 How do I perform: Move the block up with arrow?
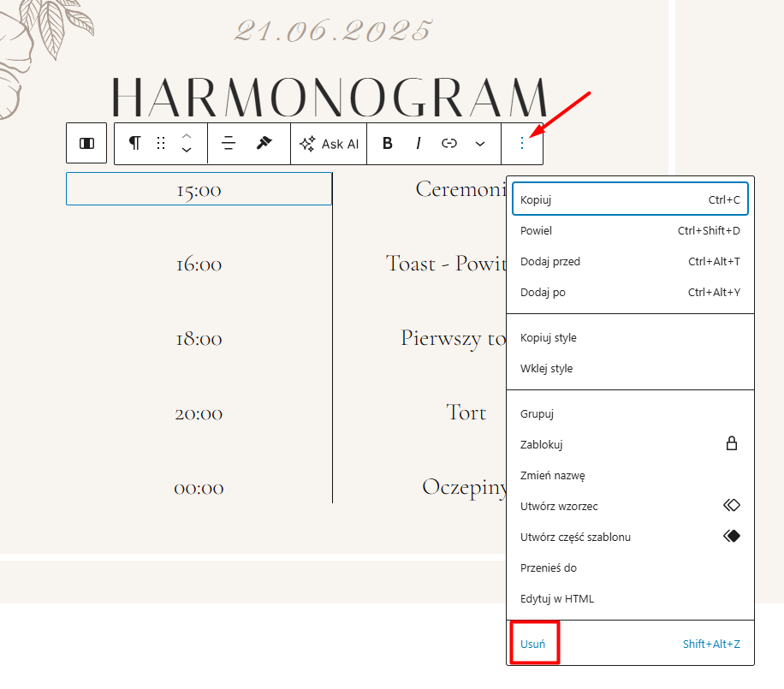point(187,136)
